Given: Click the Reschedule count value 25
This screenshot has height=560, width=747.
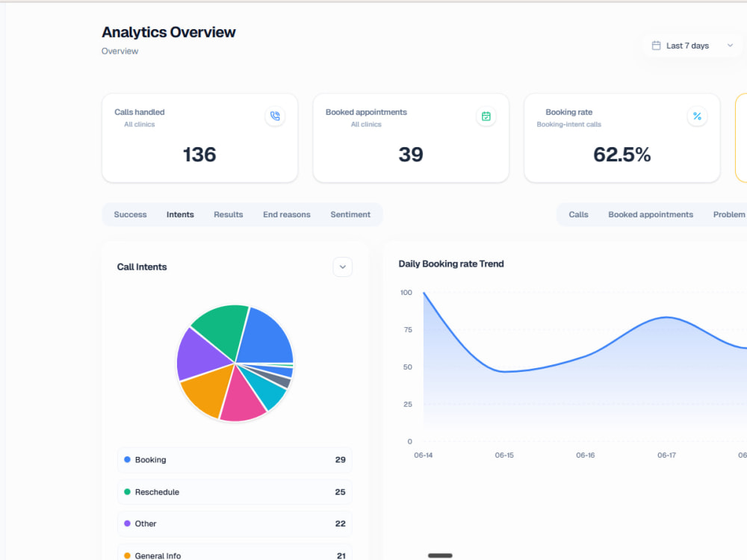Looking at the screenshot, I should coord(340,492).
